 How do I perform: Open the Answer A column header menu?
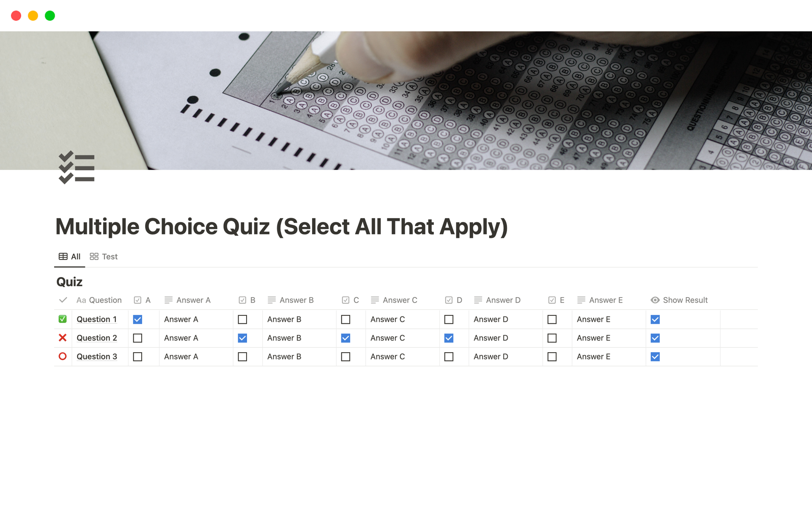click(x=193, y=300)
